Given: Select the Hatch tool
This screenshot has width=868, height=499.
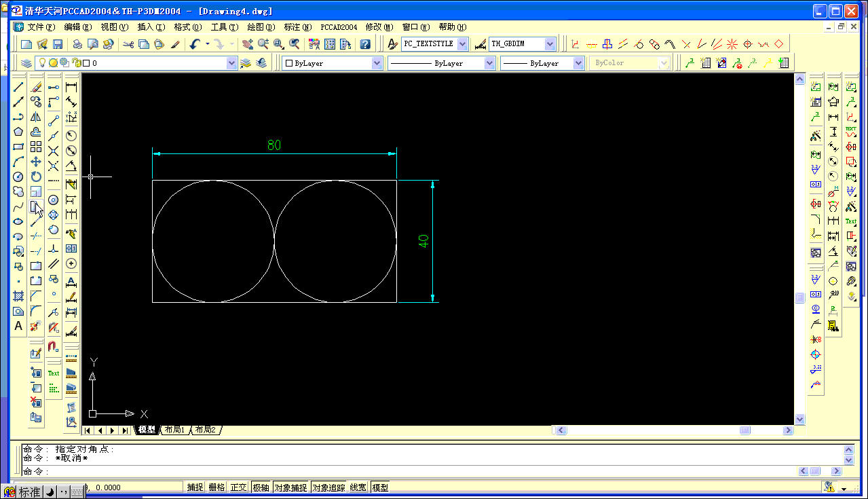Looking at the screenshot, I should point(18,296).
